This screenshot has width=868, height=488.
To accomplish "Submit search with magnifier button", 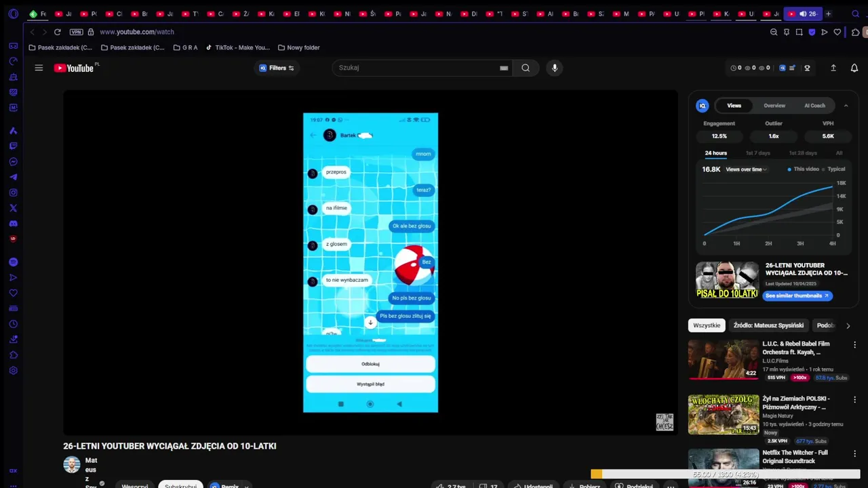I will click(x=526, y=68).
